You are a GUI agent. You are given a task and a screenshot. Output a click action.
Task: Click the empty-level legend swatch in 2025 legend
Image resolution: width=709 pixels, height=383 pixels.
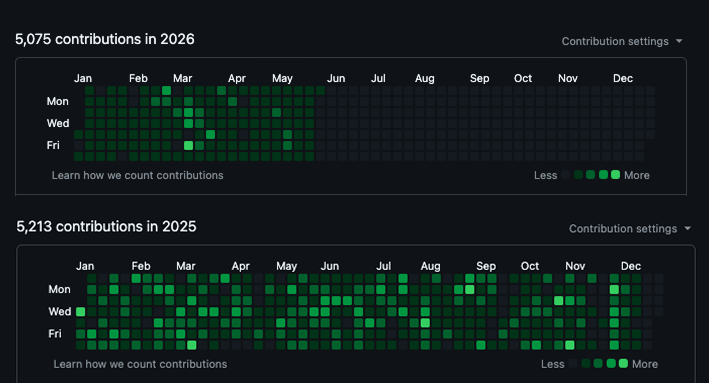(x=573, y=364)
